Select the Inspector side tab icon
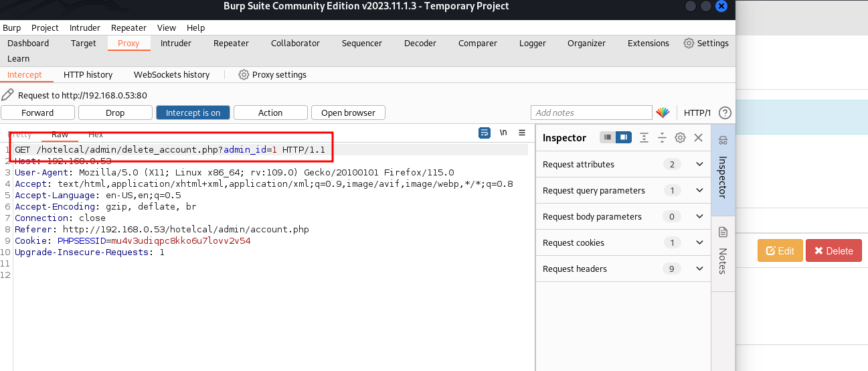The width and height of the screenshot is (868, 371). pyautogui.click(x=723, y=140)
